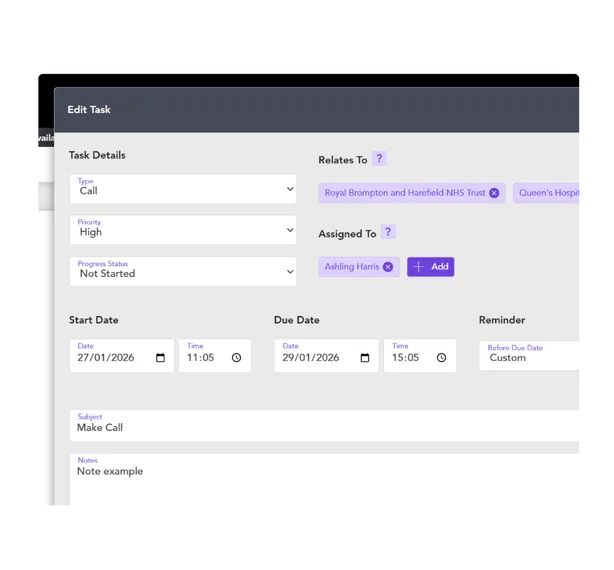Click the Start Date heading
The width and height of the screenshot is (614, 570).
click(x=94, y=320)
